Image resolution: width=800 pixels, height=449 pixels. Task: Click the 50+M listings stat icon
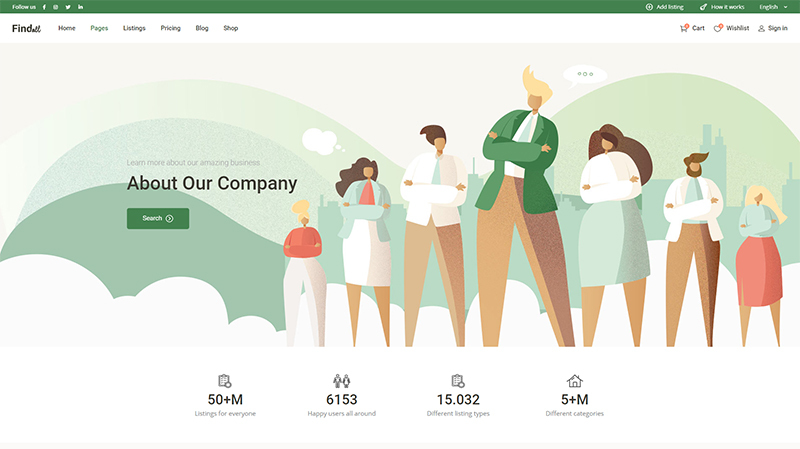[x=225, y=381]
